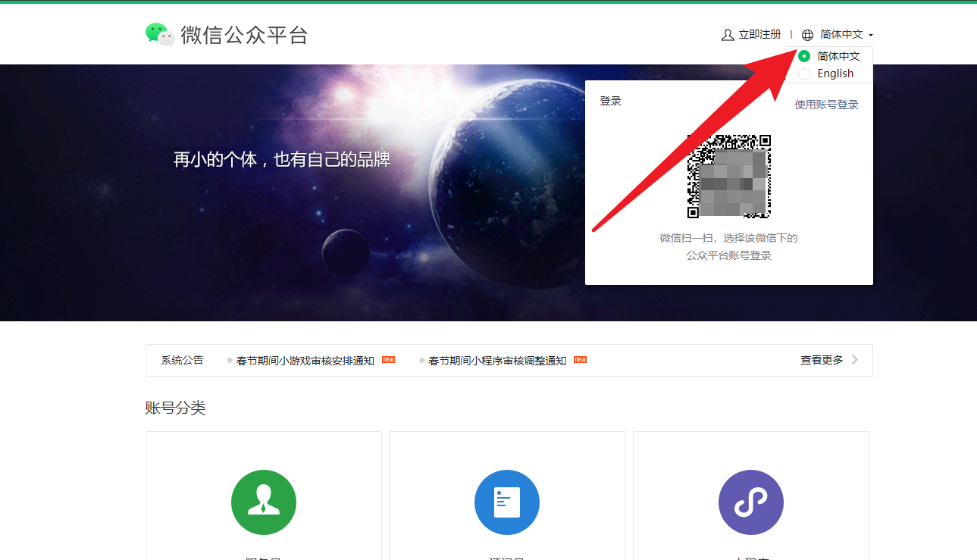The image size is (977, 560).
Task: Open announcement 春节期间小程序审核调整通知
Action: [497, 361]
